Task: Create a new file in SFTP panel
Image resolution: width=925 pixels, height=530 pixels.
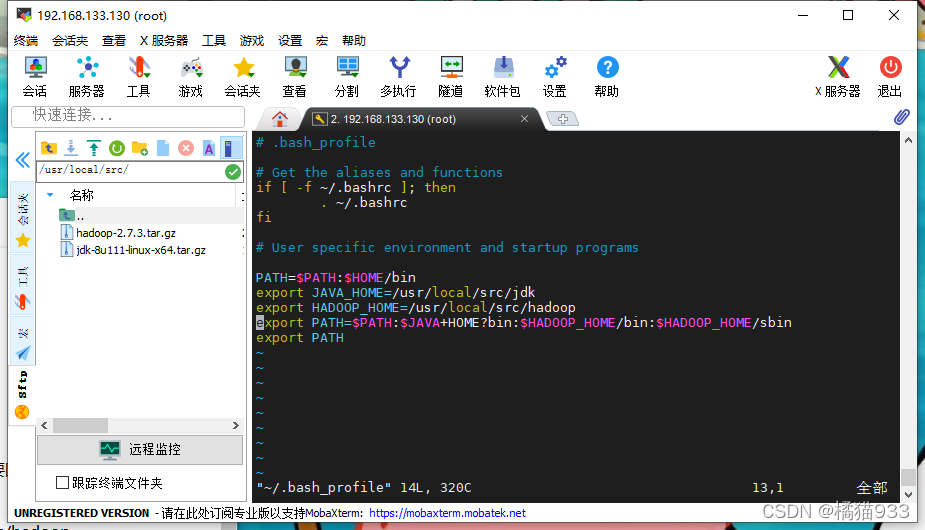Action: (x=163, y=148)
